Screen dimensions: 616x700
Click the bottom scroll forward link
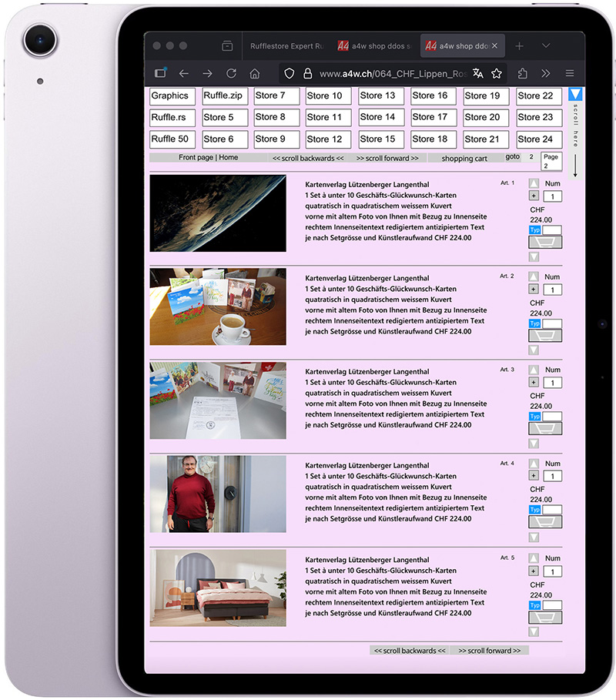coord(489,651)
